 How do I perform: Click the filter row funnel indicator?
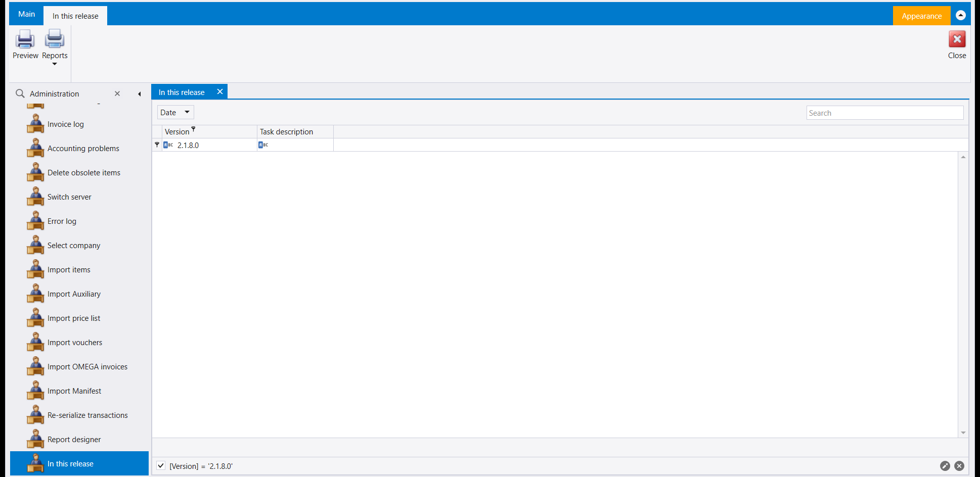coord(157,145)
